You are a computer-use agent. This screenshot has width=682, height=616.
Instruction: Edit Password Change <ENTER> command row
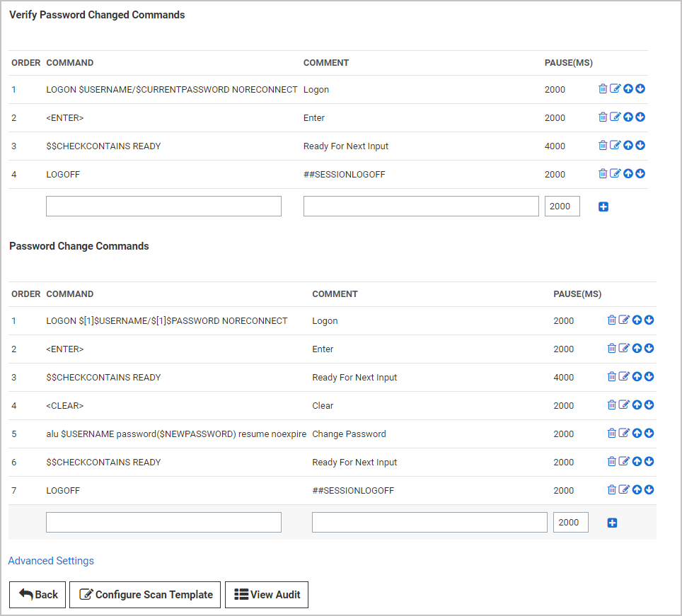click(x=624, y=349)
